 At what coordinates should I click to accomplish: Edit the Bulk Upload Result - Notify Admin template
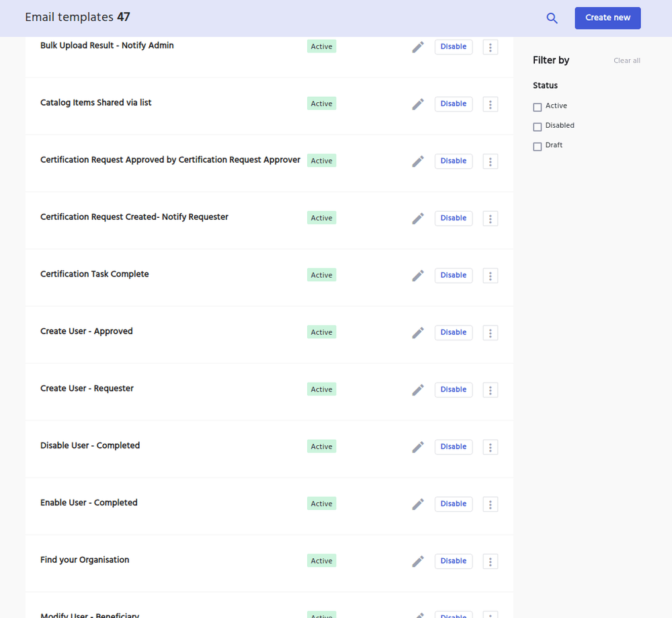417,46
